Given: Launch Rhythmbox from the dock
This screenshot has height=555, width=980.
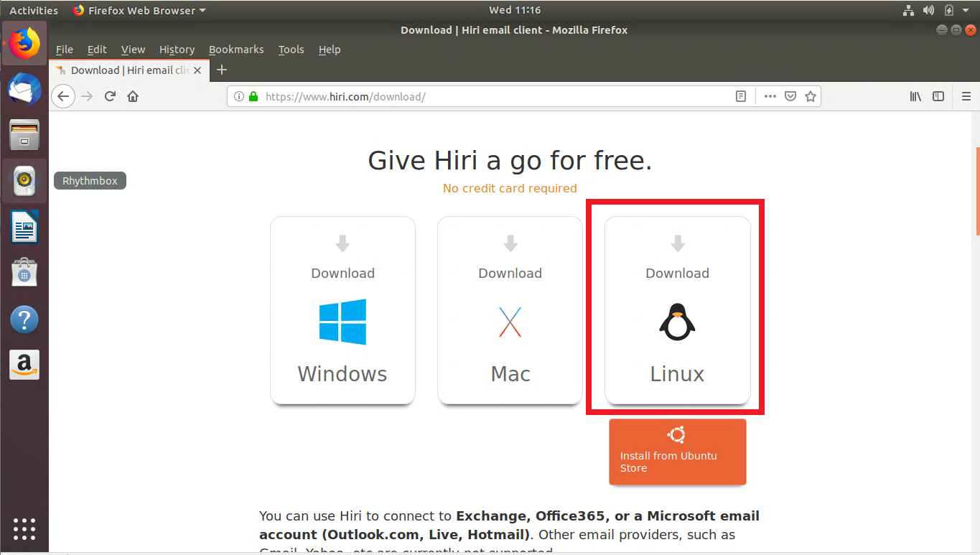Looking at the screenshot, I should pos(24,181).
